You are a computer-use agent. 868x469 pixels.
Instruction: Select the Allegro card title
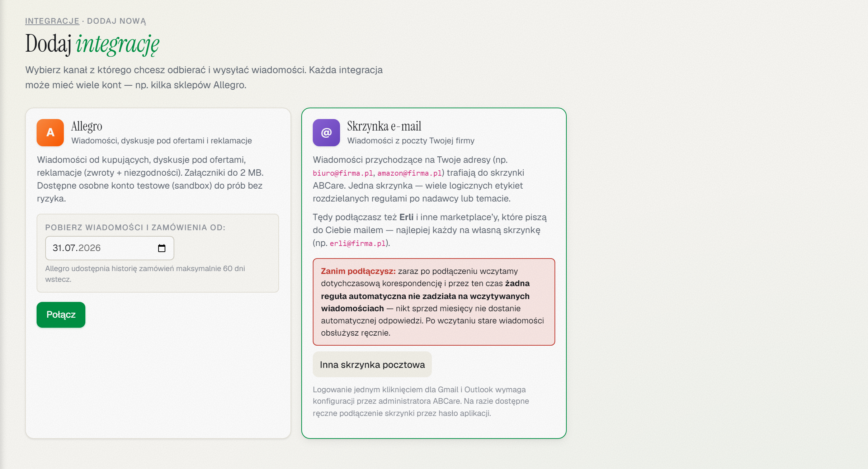point(87,126)
